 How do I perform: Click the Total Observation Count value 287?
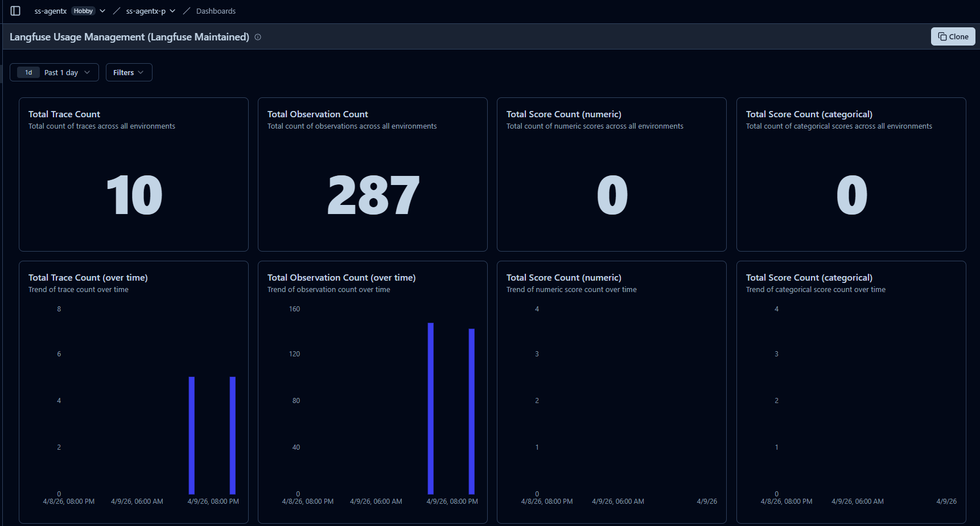coord(373,195)
